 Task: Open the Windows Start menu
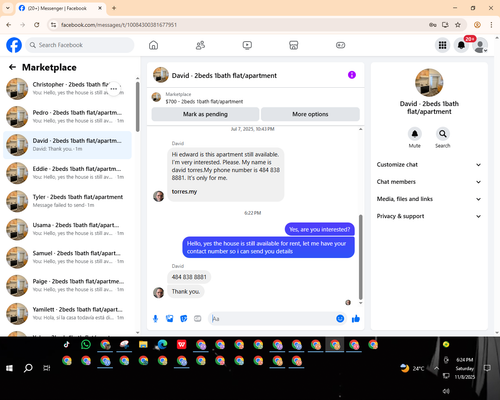9,368
